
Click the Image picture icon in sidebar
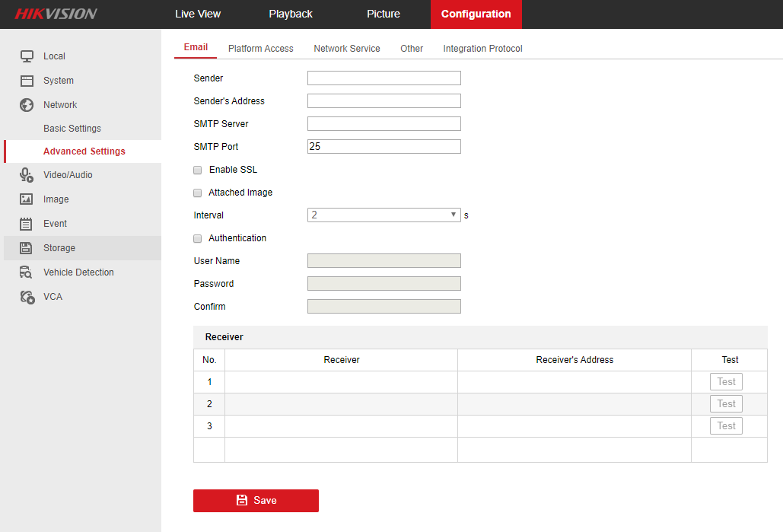click(x=27, y=199)
